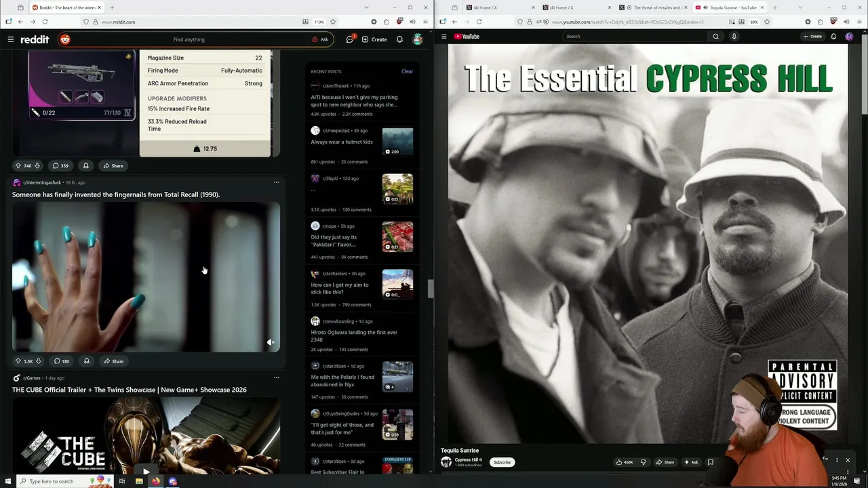Open options menu for r/Games post
The image size is (868, 488).
tap(276, 378)
